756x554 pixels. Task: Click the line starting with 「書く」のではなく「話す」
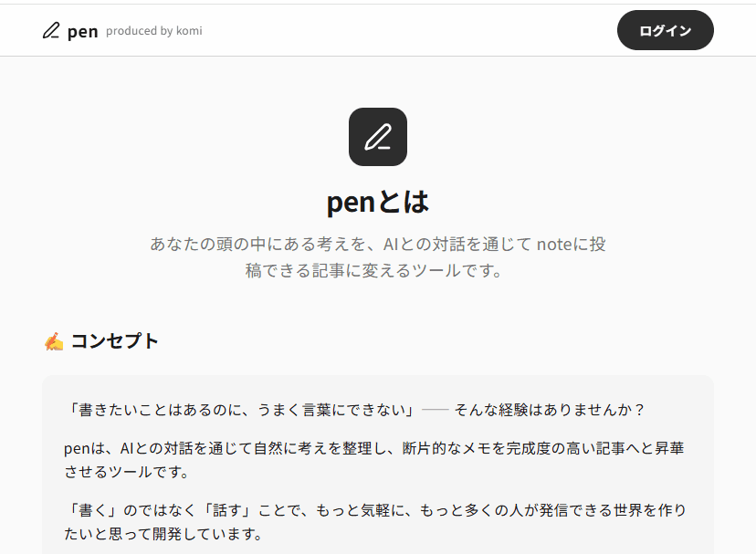(377, 522)
